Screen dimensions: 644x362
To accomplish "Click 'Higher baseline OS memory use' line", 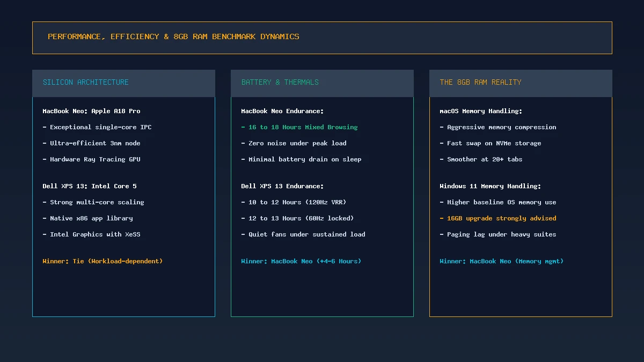I will tap(497, 202).
